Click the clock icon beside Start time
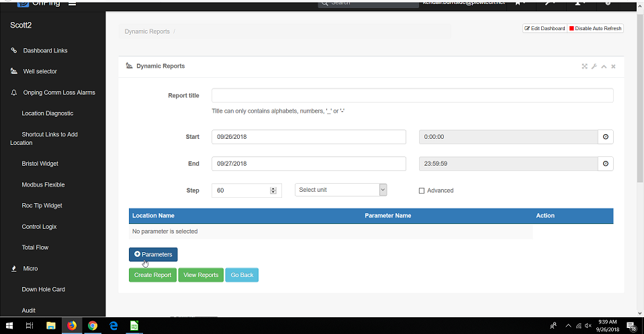This screenshot has width=644, height=334. [x=605, y=137]
